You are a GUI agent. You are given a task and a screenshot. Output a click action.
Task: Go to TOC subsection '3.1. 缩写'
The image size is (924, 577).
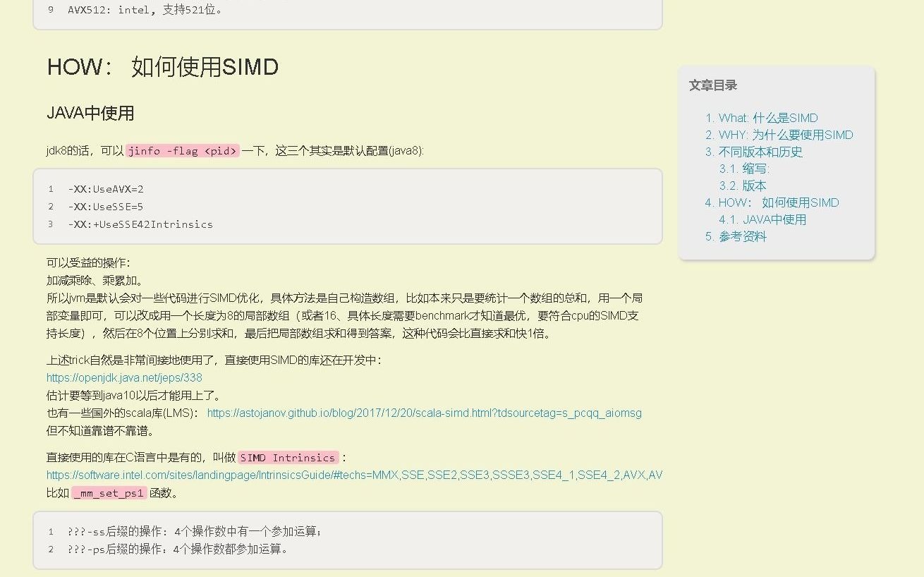coord(744,169)
